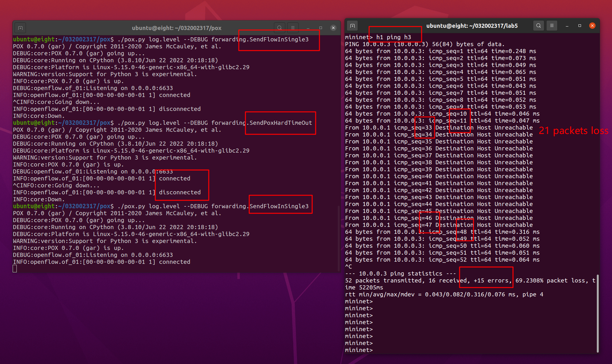Open hamburger menu in pox terminal
Viewport: 612px width, 364px height.
tap(293, 28)
